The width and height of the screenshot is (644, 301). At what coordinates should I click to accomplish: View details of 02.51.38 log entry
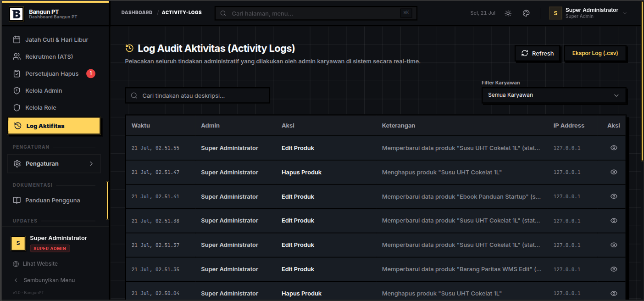click(x=614, y=221)
